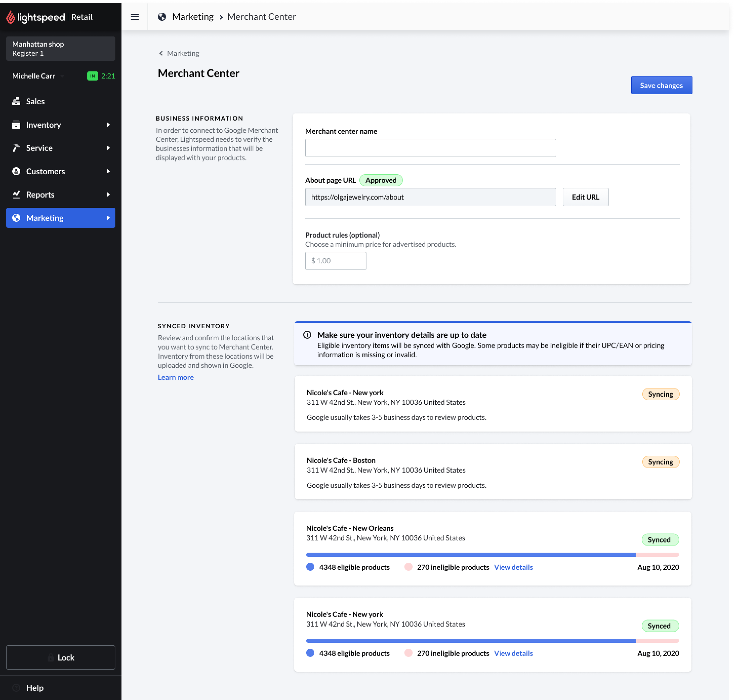Select the Nicole's Cafe - New Orleans title
Image resolution: width=735 pixels, height=700 pixels.
point(350,528)
